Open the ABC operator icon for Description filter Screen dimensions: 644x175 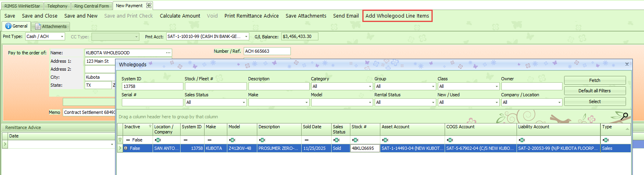click(262, 140)
